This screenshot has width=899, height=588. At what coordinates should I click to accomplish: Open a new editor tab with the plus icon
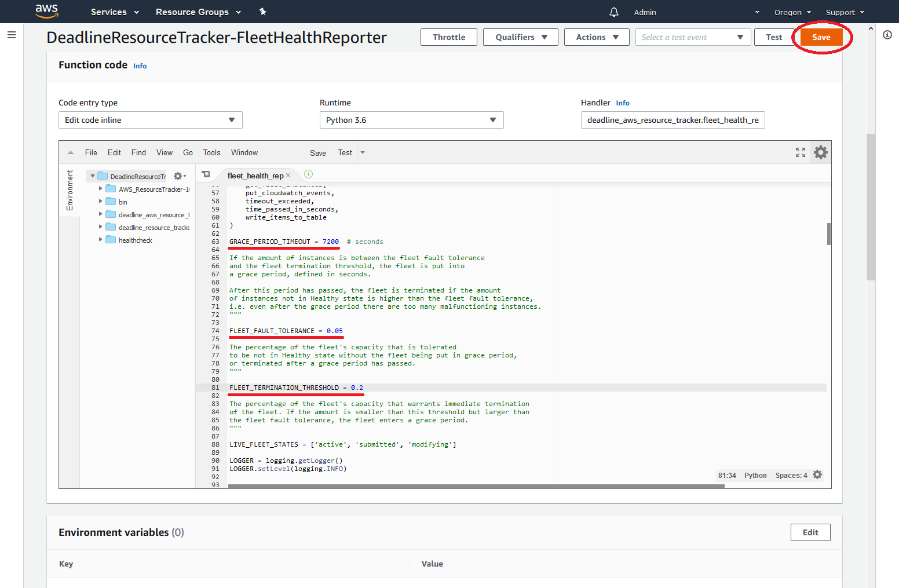308,174
